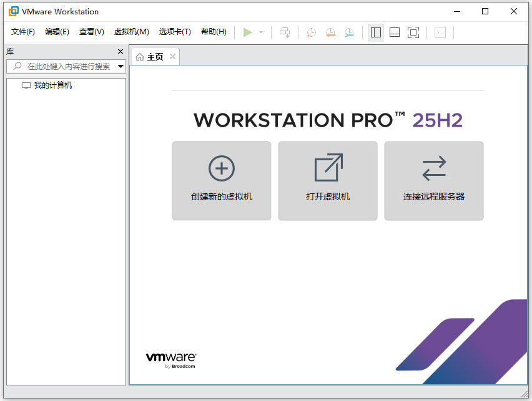Viewport: 532px width, 401px height.
Task: Enter full screen mode via toolbar icon
Action: coord(413,32)
